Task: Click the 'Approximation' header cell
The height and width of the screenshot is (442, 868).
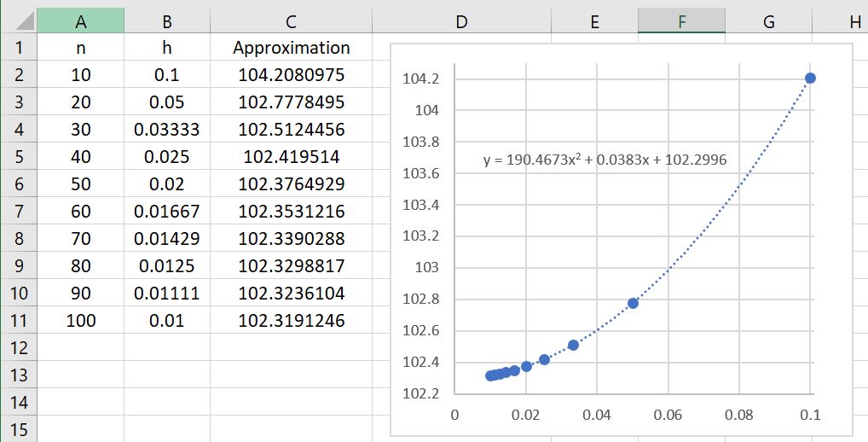Action: tap(292, 48)
